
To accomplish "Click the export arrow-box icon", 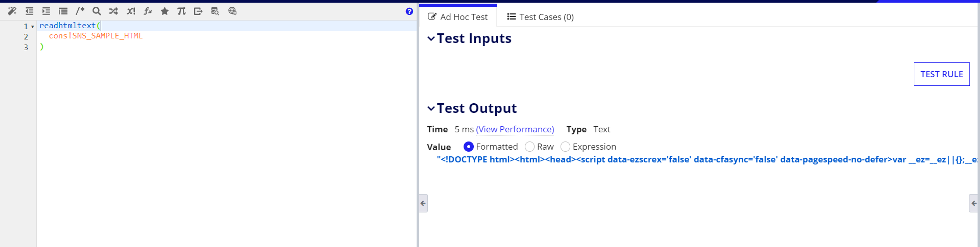I will point(198,11).
